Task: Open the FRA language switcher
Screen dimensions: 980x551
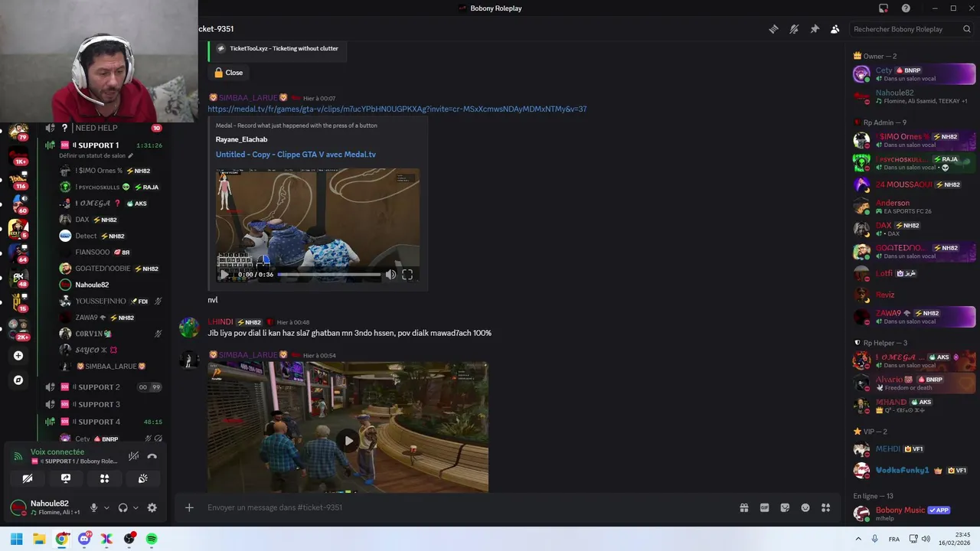Action: tap(894, 539)
